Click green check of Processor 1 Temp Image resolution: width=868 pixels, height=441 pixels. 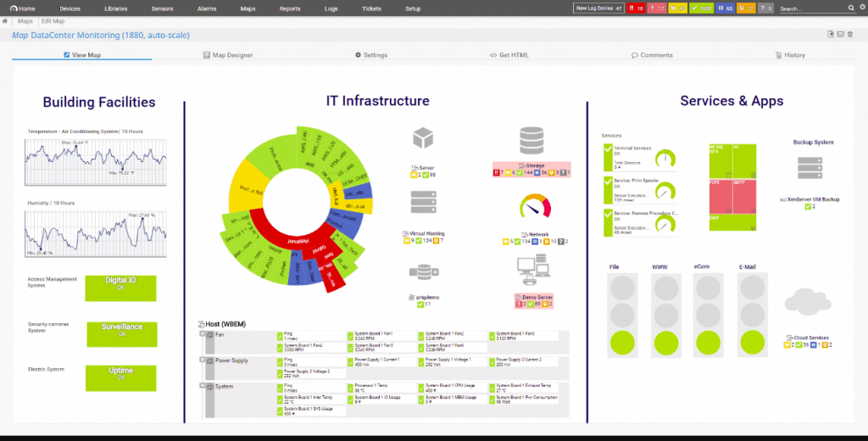coord(350,387)
